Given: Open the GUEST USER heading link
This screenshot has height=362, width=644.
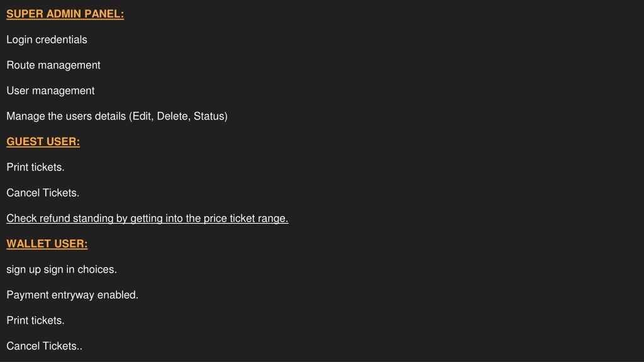Looking at the screenshot, I should [43, 141].
